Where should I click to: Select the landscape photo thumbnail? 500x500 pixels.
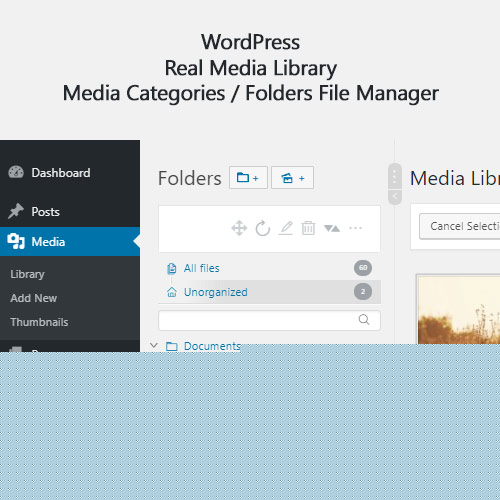coord(459,309)
